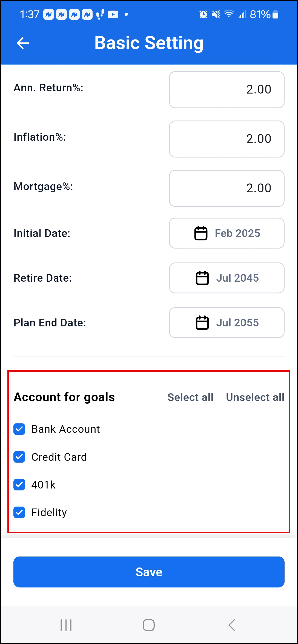This screenshot has width=298, height=644.
Task: Tap the YouTube notification icon in status bar
Action: [x=113, y=15]
